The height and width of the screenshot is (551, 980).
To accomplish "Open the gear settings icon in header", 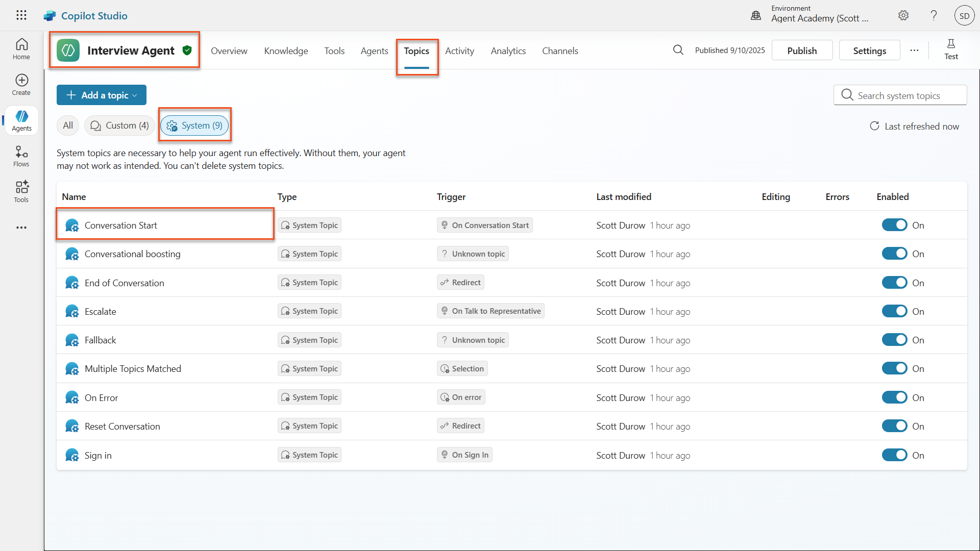I will [903, 15].
